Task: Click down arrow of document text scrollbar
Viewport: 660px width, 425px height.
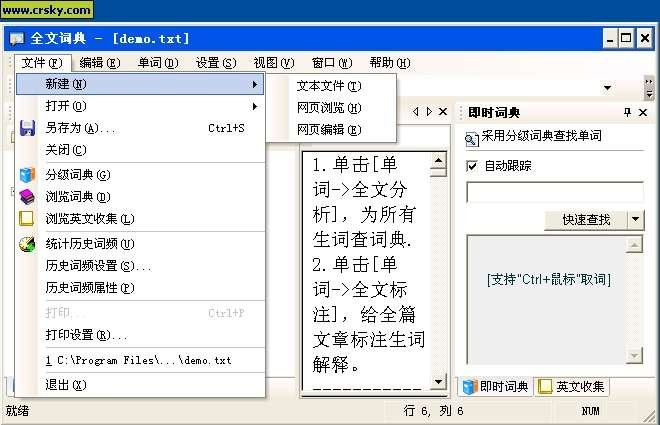Action: (438, 381)
